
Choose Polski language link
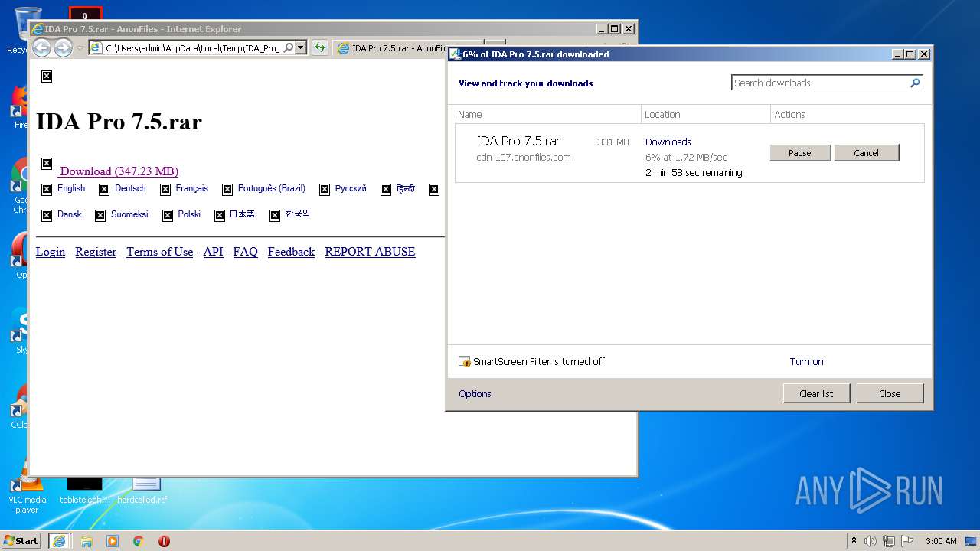[189, 214]
